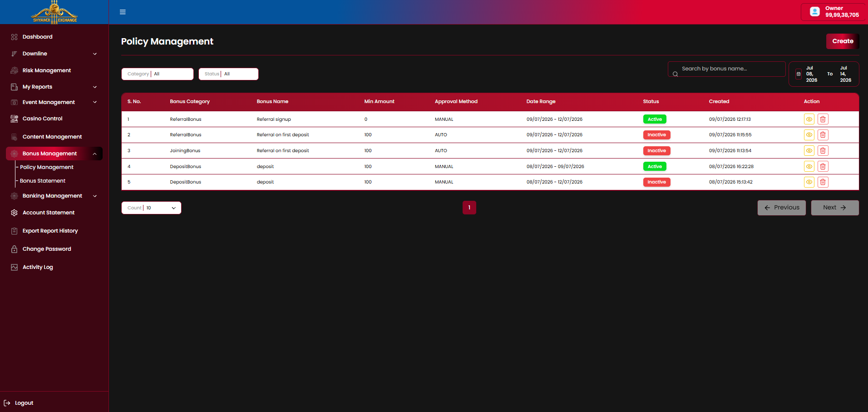Open the Category filter dropdown
The height and width of the screenshot is (412, 868).
(x=158, y=74)
